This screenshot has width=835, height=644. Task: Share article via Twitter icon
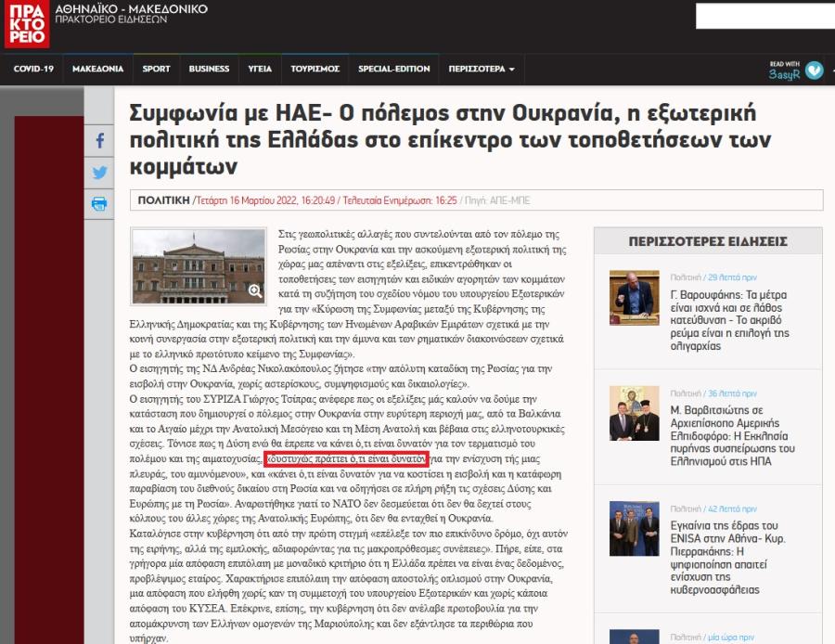coord(99,173)
